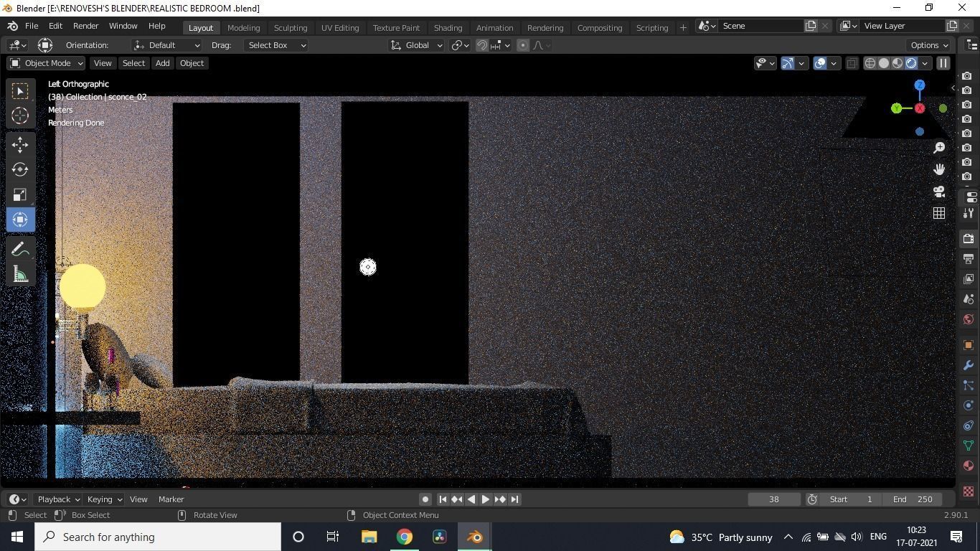The image size is (980, 551).
Task: Select the highlighted Transform tool
Action: tap(20, 220)
